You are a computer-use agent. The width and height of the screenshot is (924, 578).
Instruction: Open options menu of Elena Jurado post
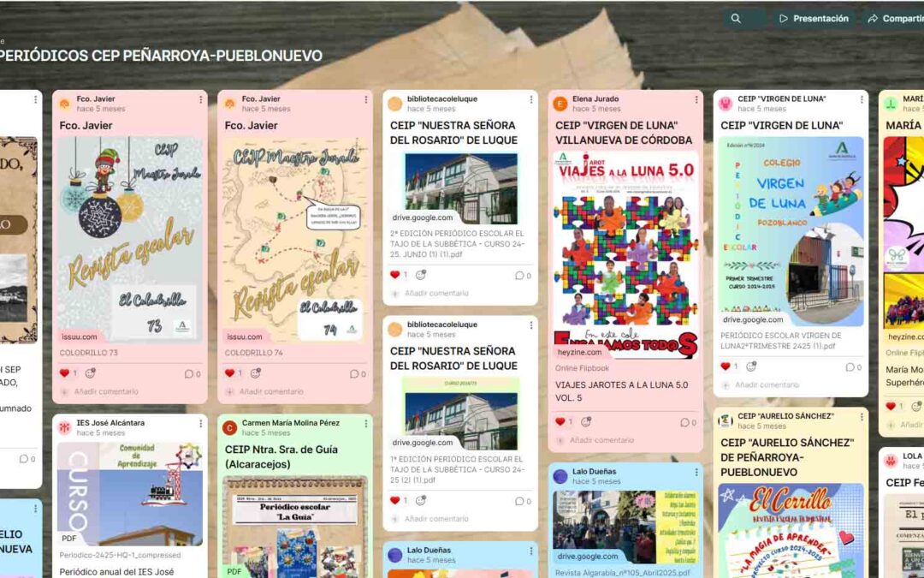(x=696, y=99)
